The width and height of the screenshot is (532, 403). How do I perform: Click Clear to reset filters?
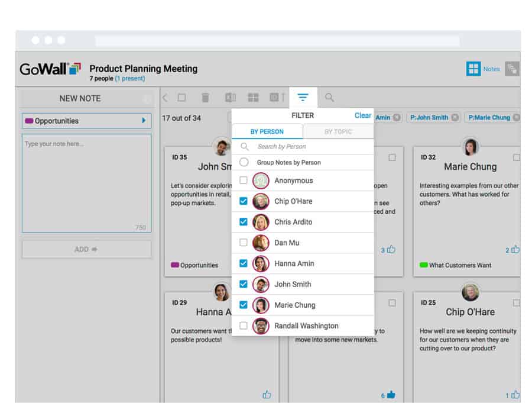[x=363, y=115]
